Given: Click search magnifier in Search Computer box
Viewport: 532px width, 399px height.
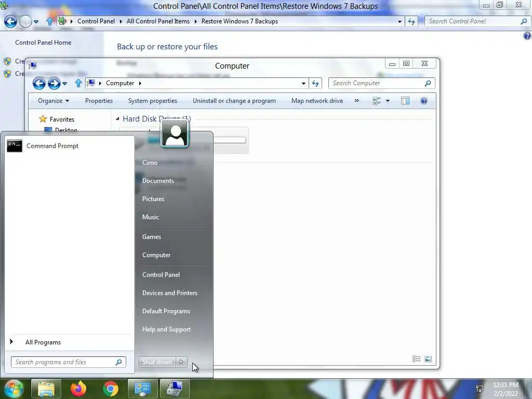Looking at the screenshot, I should [428, 83].
